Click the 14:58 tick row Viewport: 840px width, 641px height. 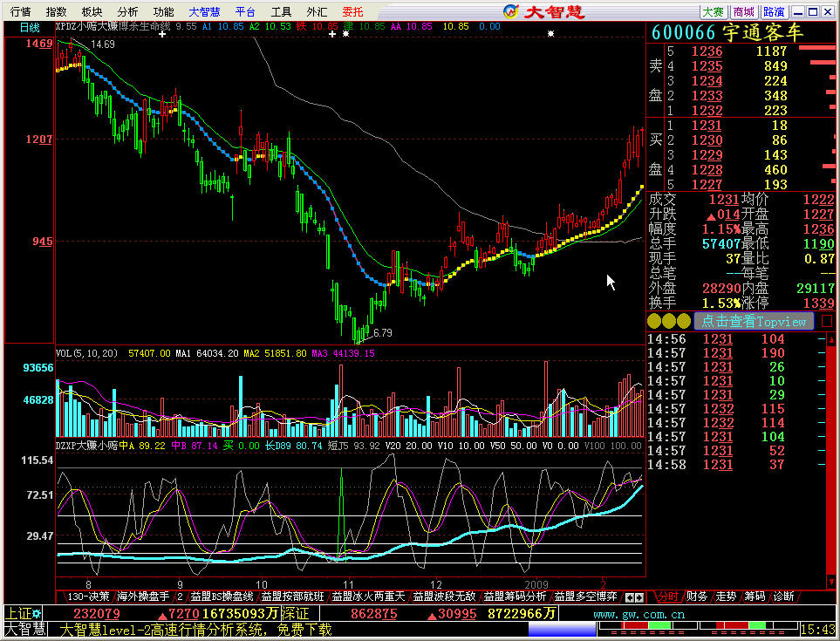(x=736, y=464)
